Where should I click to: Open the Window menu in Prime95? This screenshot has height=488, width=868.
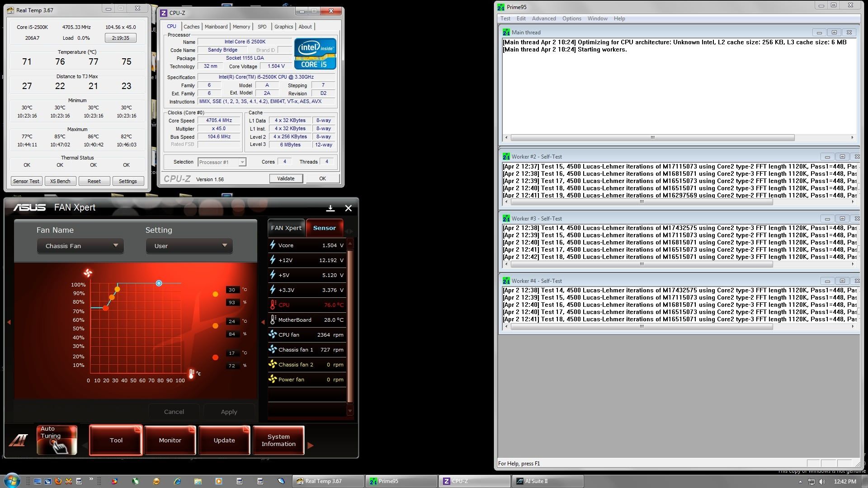pyautogui.click(x=597, y=19)
